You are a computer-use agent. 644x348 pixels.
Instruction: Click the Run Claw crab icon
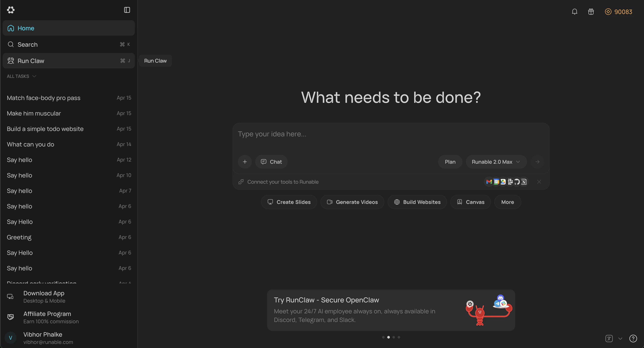click(x=11, y=61)
